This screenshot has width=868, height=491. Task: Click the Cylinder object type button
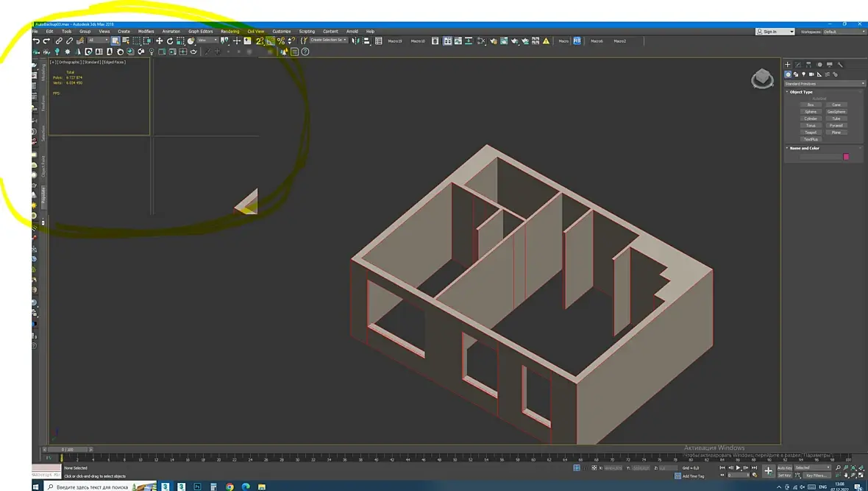click(x=811, y=119)
